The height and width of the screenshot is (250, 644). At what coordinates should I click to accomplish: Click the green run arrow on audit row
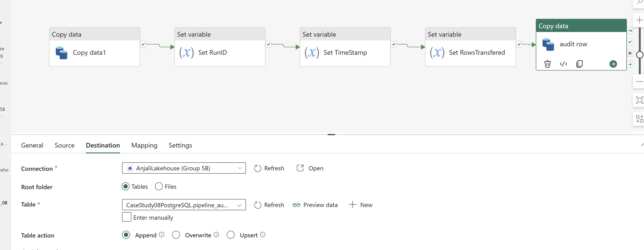pos(613,64)
